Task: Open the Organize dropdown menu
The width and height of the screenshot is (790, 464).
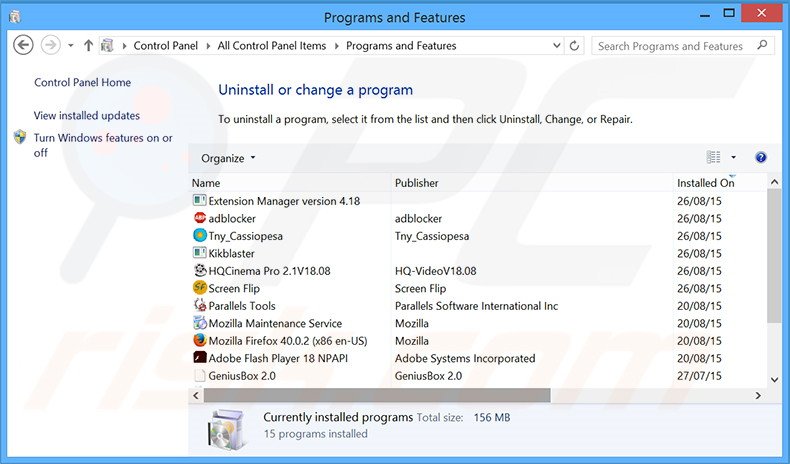Action: [228, 158]
